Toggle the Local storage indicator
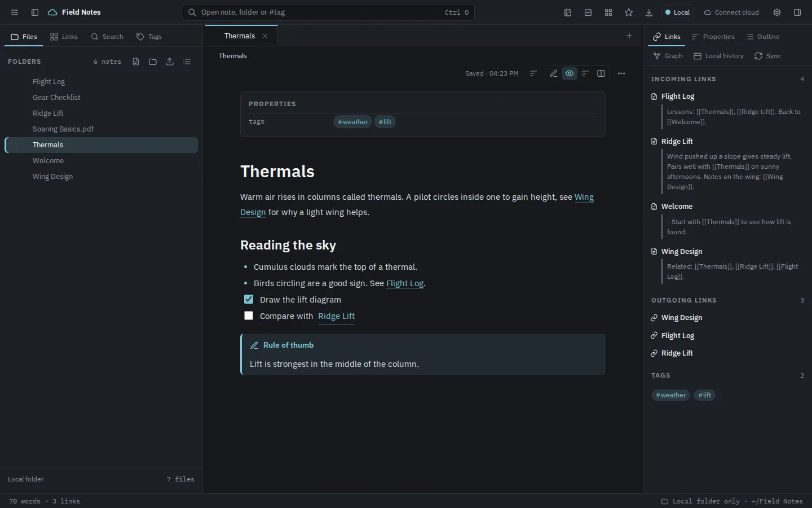This screenshot has width=812, height=508. pyautogui.click(x=677, y=12)
